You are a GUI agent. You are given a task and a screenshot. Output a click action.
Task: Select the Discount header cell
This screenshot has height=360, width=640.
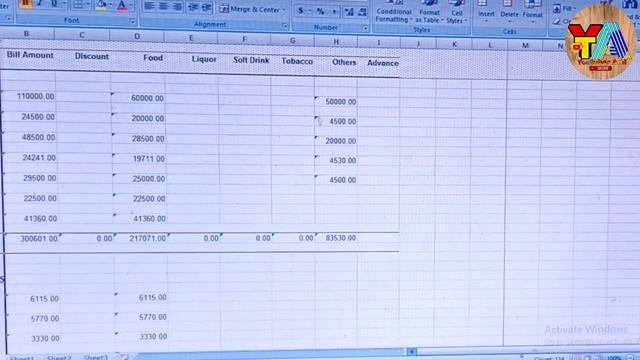click(x=91, y=56)
